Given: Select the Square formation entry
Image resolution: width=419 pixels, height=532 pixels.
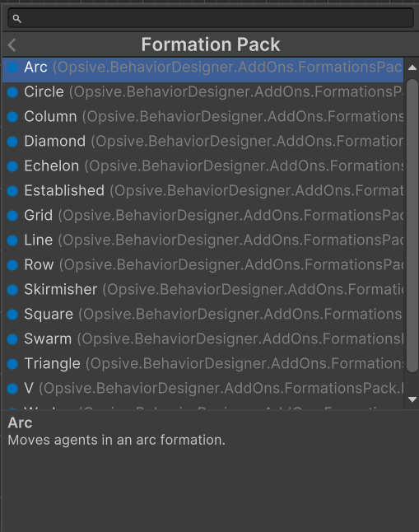Looking at the screenshot, I should (203, 315).
